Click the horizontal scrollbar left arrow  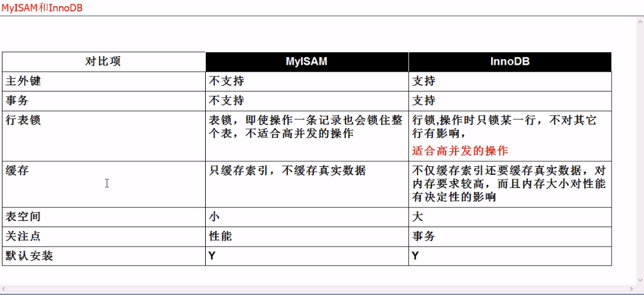[4, 289]
